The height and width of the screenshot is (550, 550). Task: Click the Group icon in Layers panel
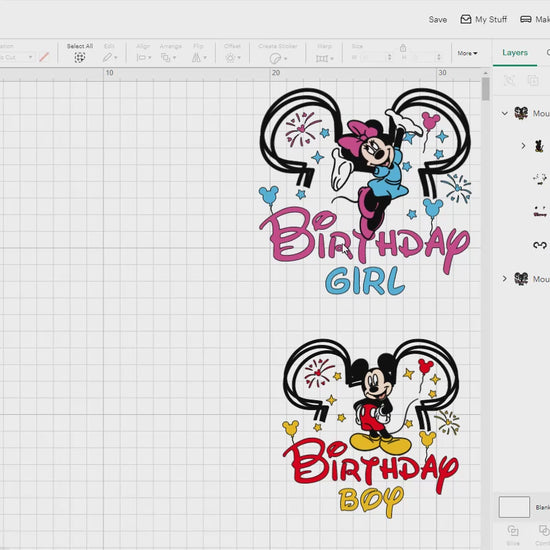point(509,81)
